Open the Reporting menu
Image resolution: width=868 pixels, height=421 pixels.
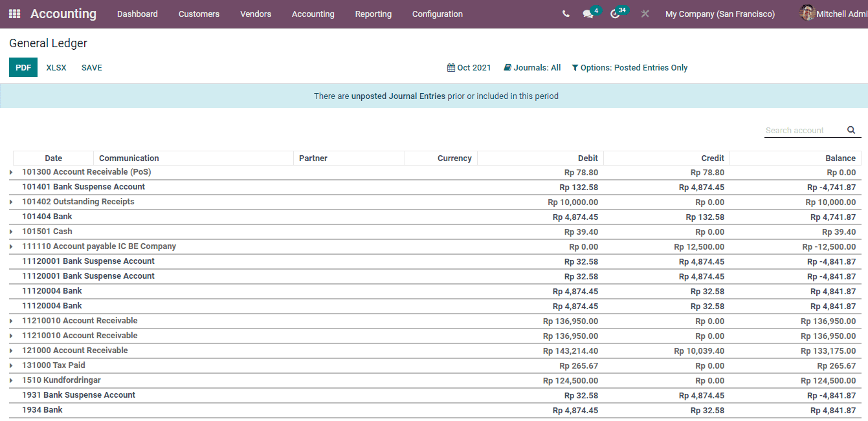pos(373,14)
